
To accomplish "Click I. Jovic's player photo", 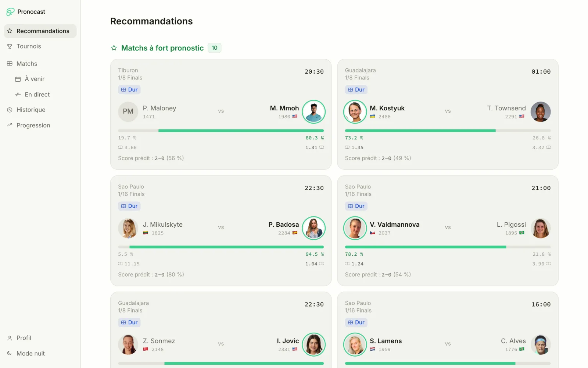I will pyautogui.click(x=313, y=344).
